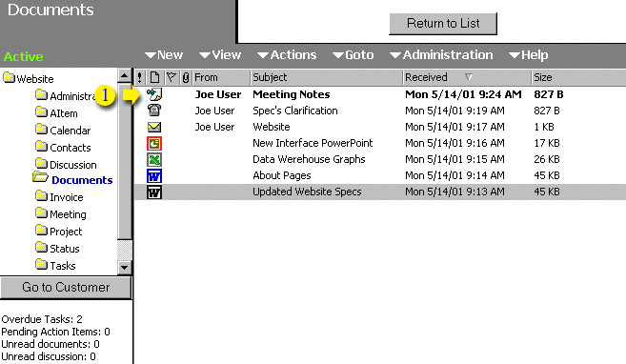Sort by the flag status column header
Viewport: 626px width, 364px height.
[172, 77]
